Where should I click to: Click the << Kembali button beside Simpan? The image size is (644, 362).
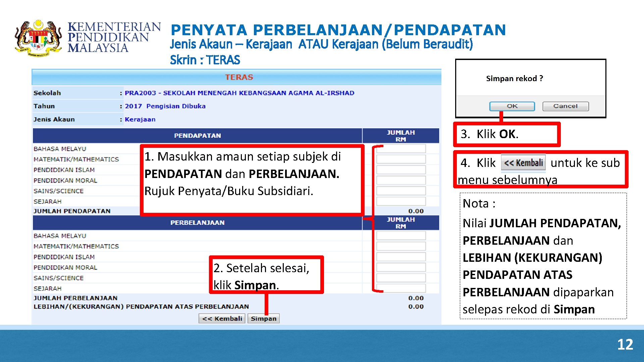(222, 318)
